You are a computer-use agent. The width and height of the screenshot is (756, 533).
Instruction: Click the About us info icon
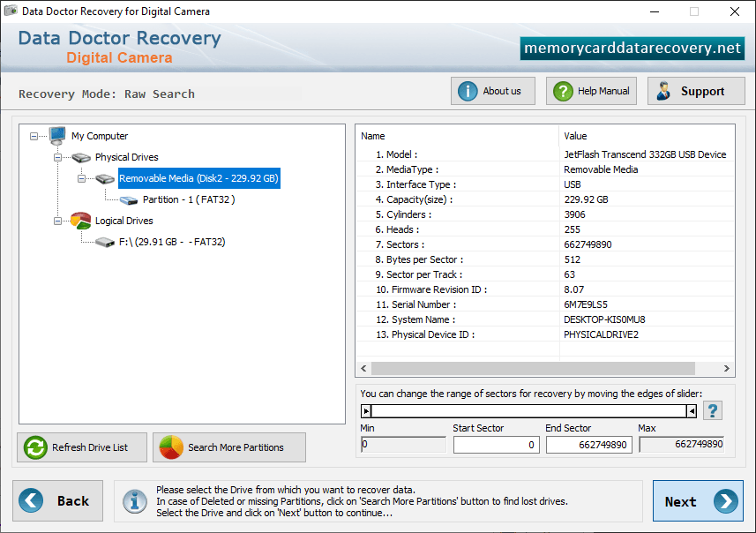pyautogui.click(x=468, y=91)
